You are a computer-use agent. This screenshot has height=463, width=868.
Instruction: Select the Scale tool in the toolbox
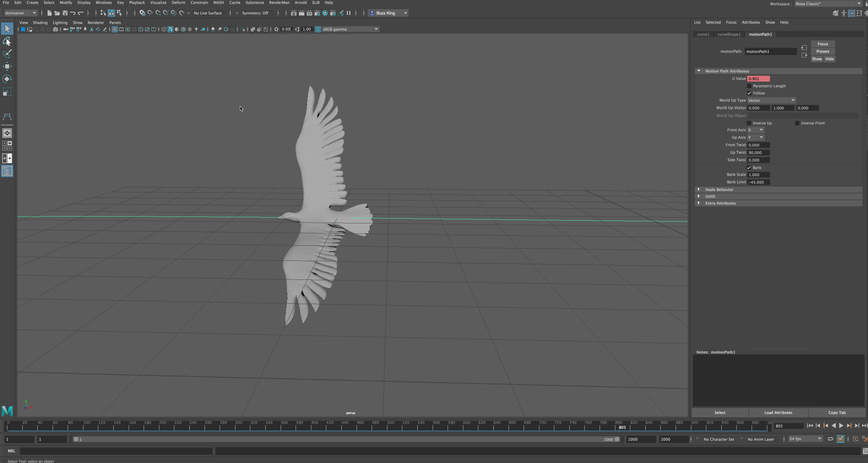click(x=7, y=92)
